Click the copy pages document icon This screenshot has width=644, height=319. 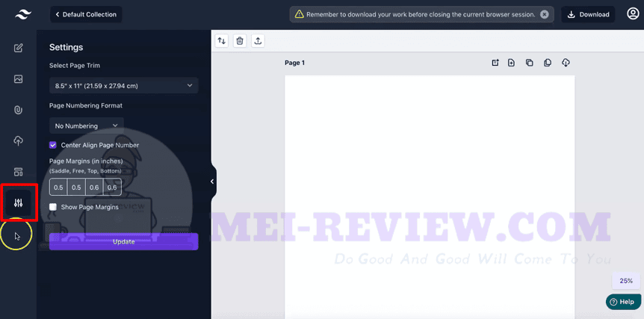[548, 63]
